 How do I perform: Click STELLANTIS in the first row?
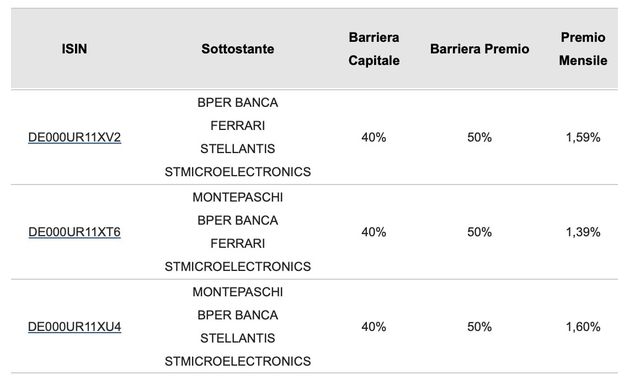pos(238,149)
